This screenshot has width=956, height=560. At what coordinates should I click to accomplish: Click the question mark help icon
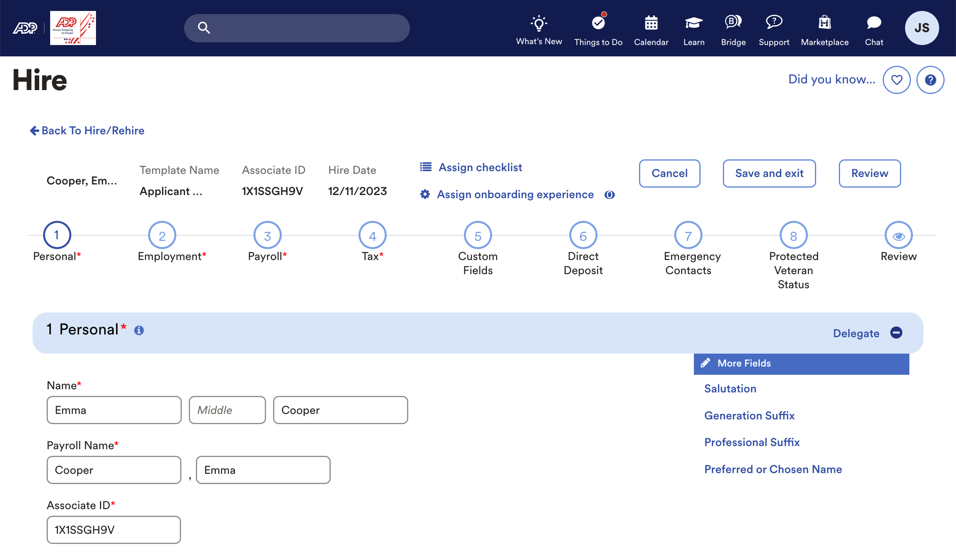point(931,80)
